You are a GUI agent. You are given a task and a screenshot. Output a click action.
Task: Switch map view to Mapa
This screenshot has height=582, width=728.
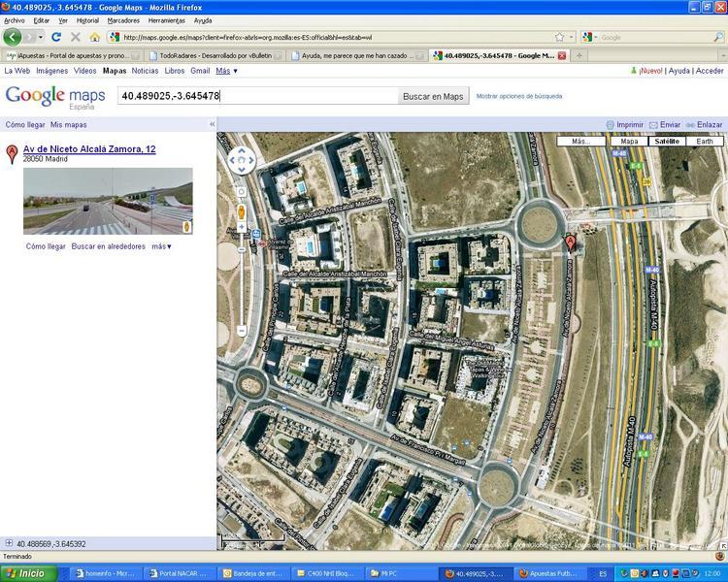pos(629,141)
